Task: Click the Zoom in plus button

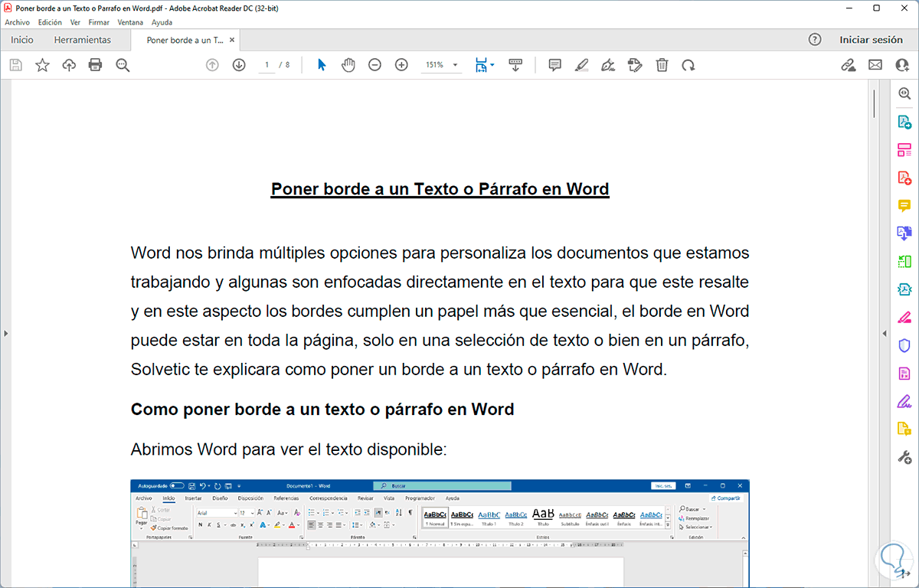Action: (x=401, y=65)
